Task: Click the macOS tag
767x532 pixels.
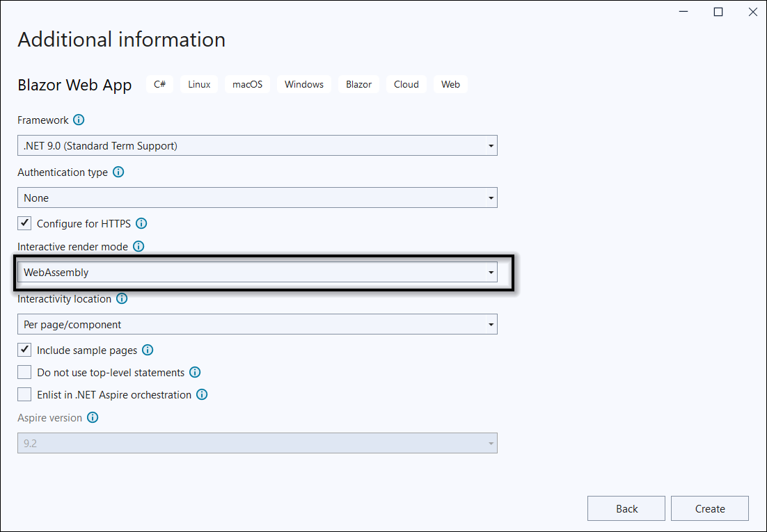Action: [248, 84]
